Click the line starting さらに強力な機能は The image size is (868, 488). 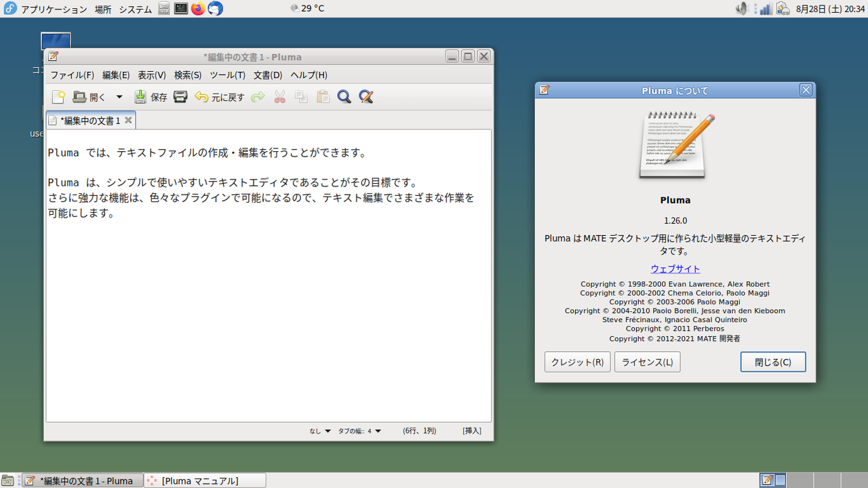coord(261,198)
